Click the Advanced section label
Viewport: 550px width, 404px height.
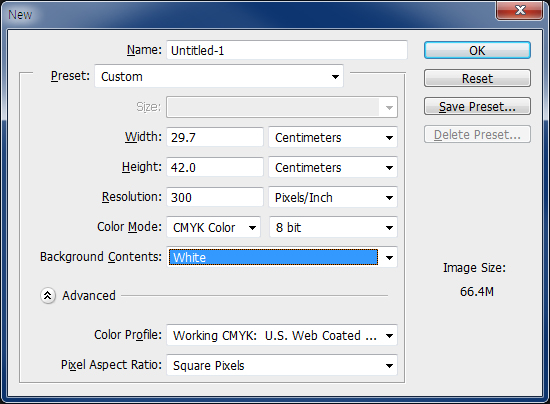pos(89,296)
